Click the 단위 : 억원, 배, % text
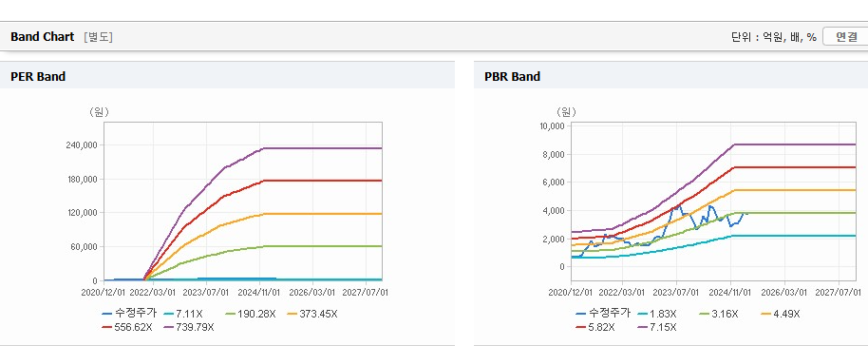Image resolution: width=868 pixels, height=346 pixels. [x=774, y=37]
